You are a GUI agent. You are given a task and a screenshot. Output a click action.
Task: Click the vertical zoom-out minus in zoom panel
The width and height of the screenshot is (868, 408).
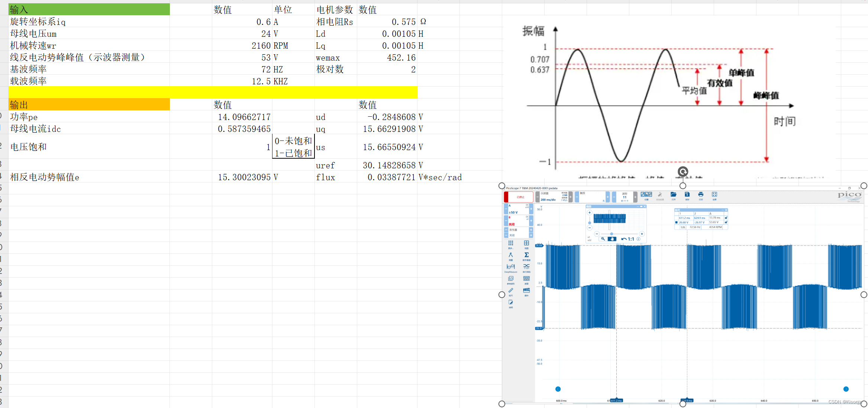(x=590, y=228)
